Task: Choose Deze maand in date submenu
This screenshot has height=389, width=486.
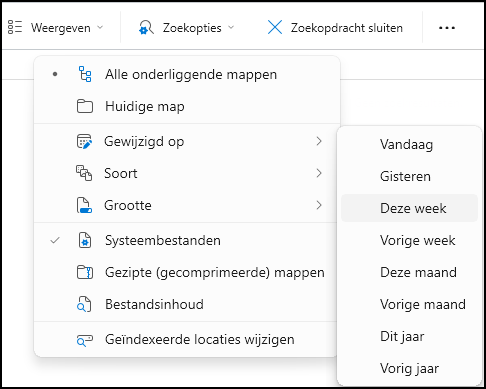Action: tap(409, 272)
